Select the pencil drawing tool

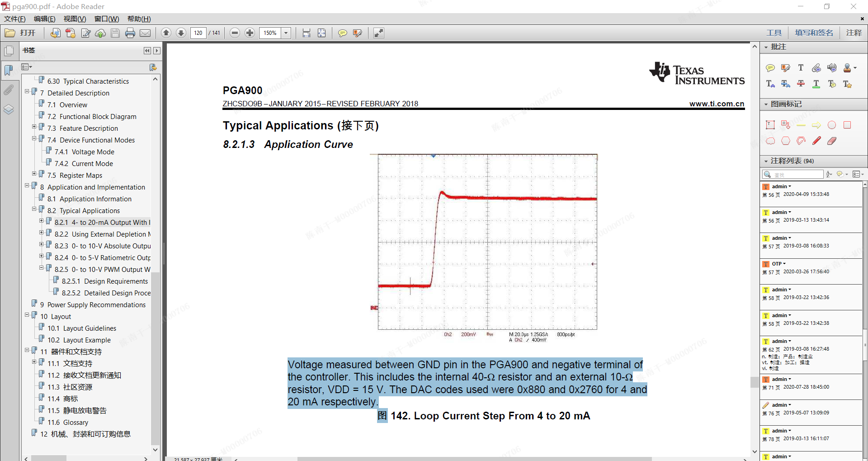click(816, 141)
